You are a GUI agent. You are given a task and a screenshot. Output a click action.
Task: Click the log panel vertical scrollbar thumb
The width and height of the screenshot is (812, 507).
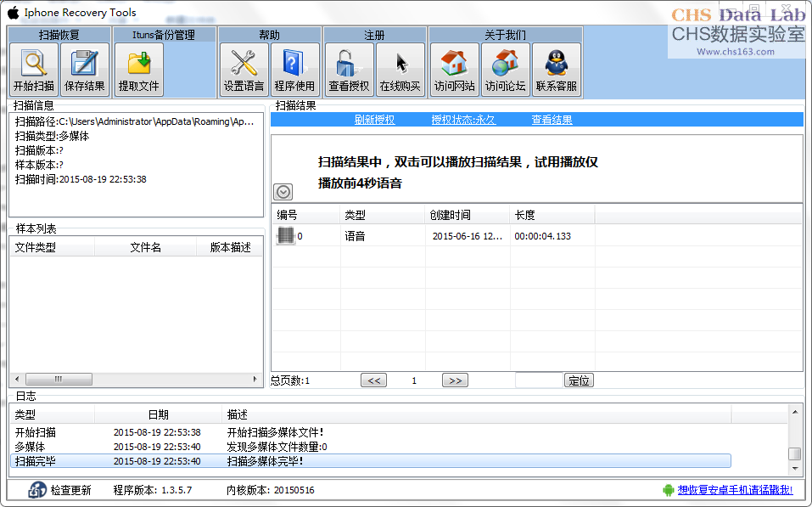pos(795,453)
